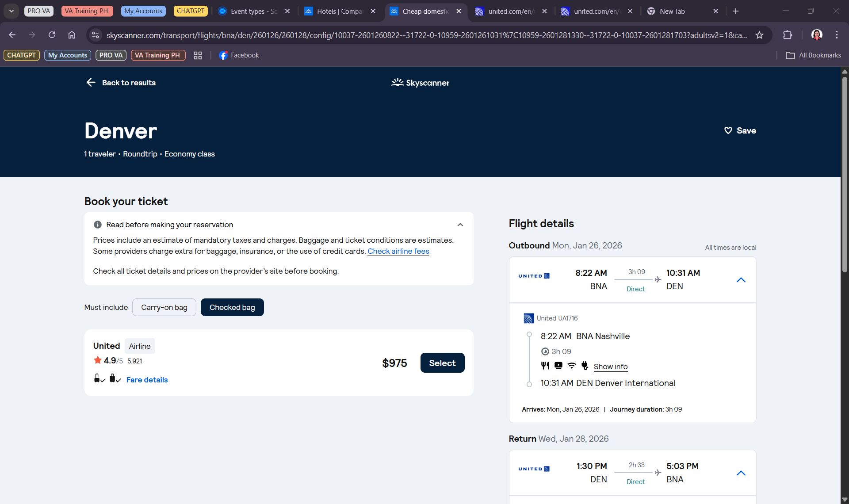Click the Back to results arrow icon
This screenshot has width=849, height=504.
click(91, 83)
